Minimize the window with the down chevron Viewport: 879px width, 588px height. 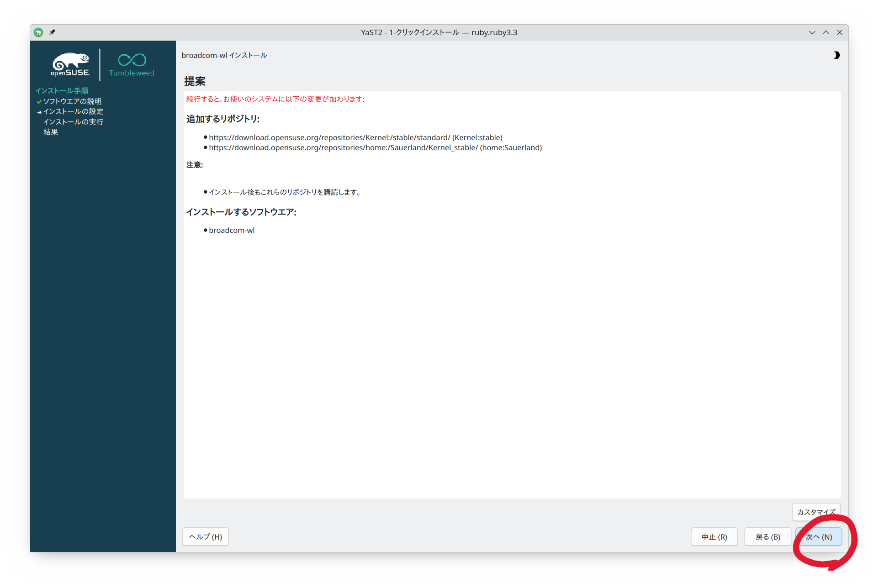click(x=812, y=32)
